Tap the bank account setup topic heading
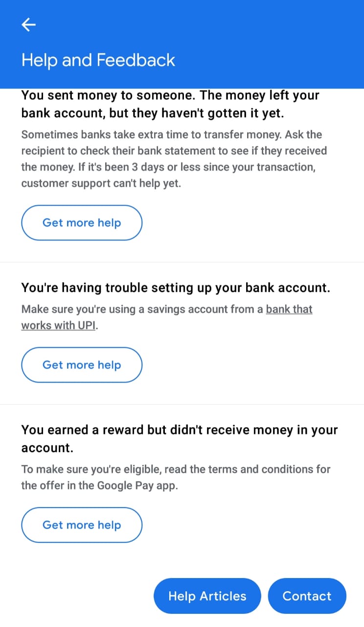This screenshot has height=627, width=364. pyautogui.click(x=175, y=288)
